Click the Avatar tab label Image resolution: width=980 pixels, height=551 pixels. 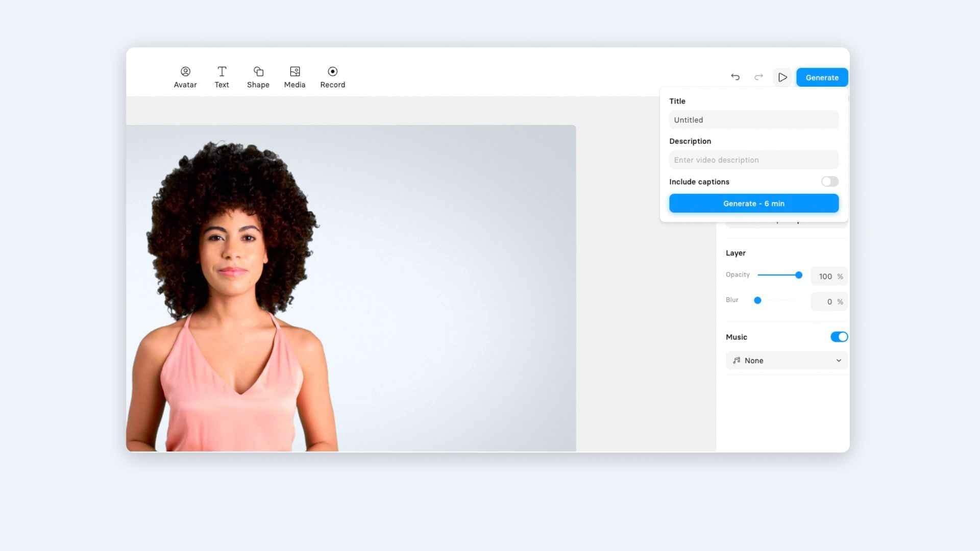pyautogui.click(x=185, y=84)
